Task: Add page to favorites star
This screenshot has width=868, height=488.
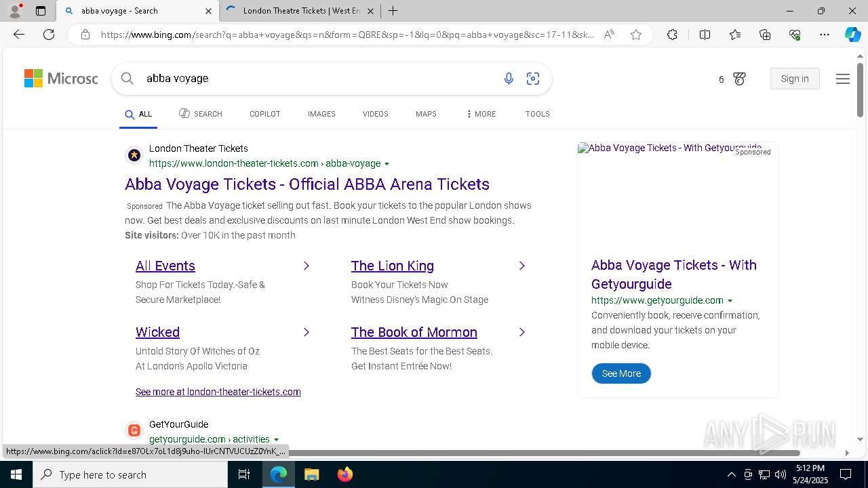Action: [x=636, y=35]
